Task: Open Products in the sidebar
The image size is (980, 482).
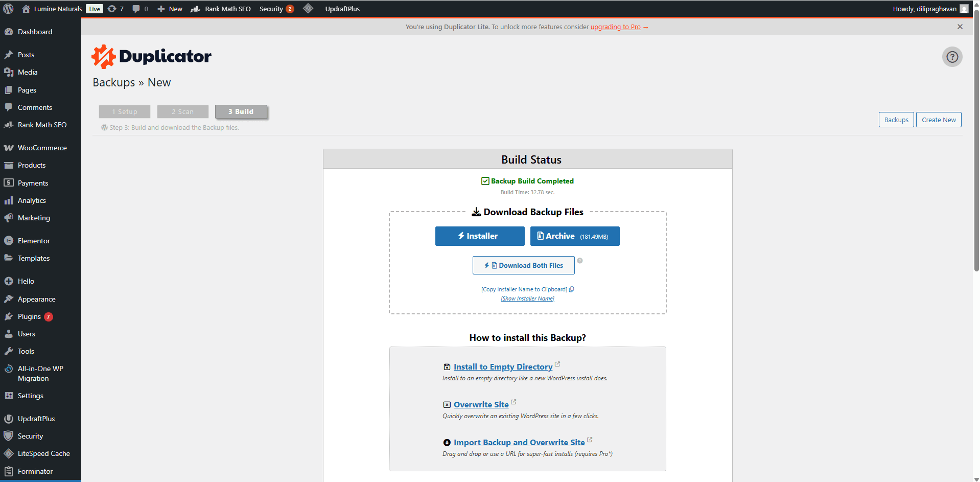Action: click(x=40, y=165)
